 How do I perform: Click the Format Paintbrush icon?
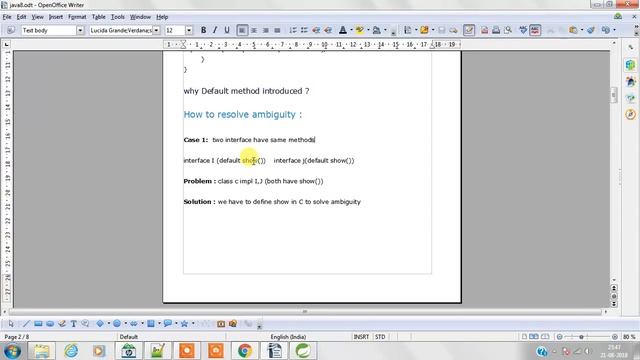[591, 30]
